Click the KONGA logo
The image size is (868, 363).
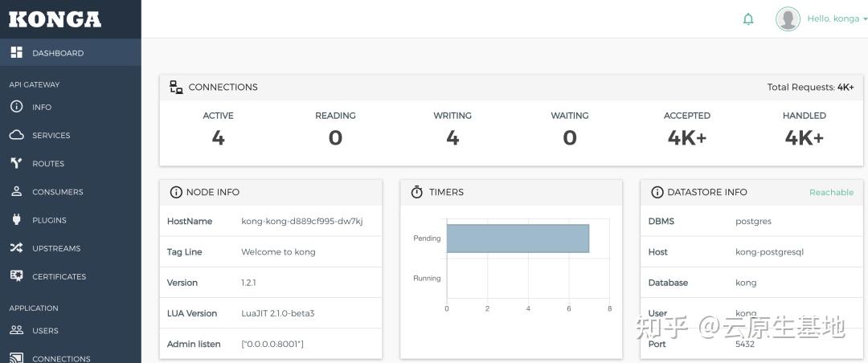[x=55, y=19]
